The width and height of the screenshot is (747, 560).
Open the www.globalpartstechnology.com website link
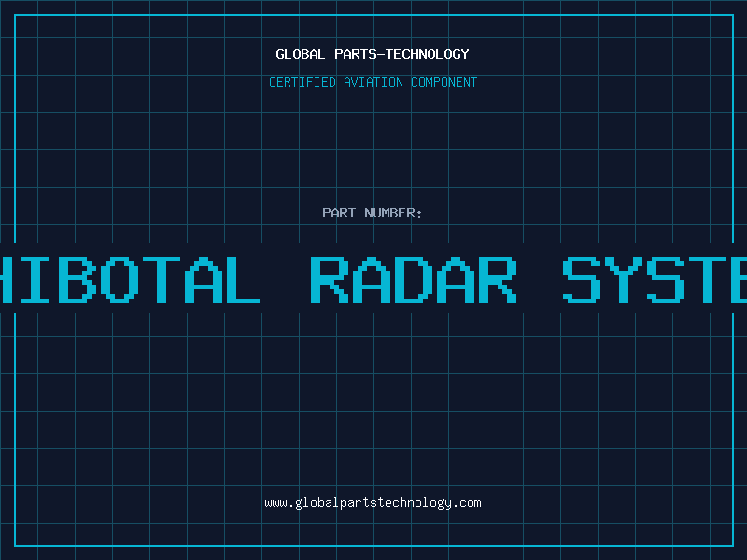(x=373, y=503)
